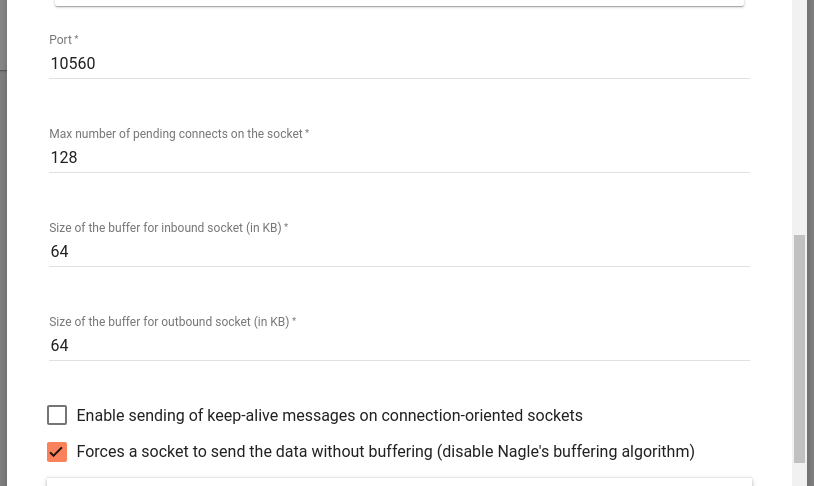Place cursor in the 128 value
This screenshot has width=814, height=486.
tap(64, 157)
